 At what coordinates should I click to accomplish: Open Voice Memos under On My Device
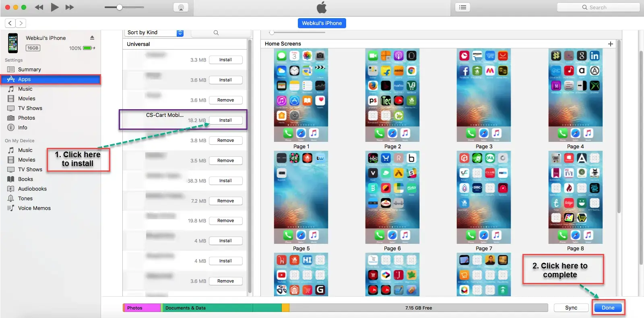34,208
